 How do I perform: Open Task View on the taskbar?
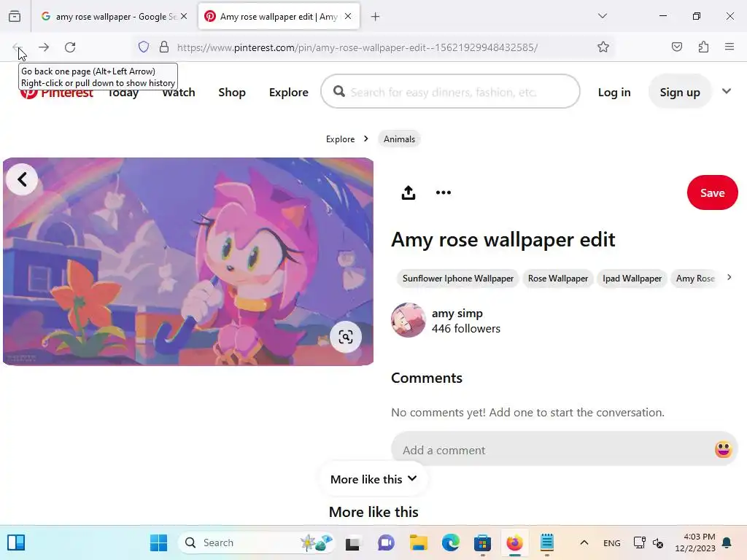tap(352, 542)
